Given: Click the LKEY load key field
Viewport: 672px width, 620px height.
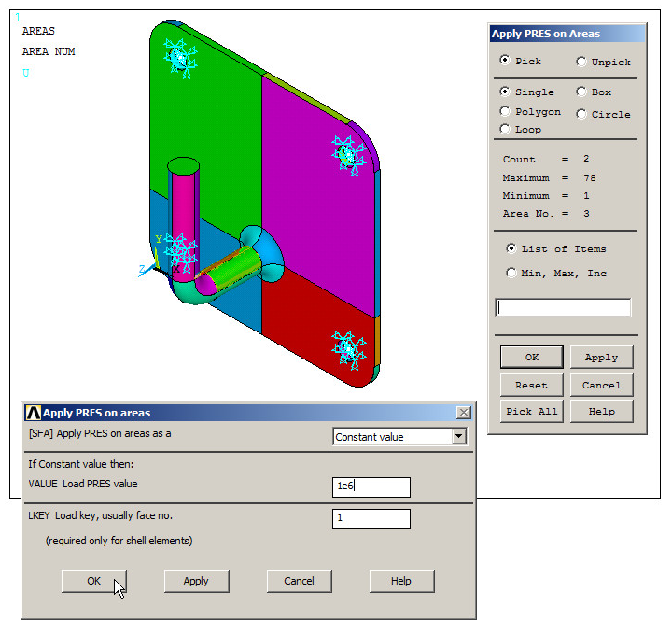Looking at the screenshot, I should (371, 518).
